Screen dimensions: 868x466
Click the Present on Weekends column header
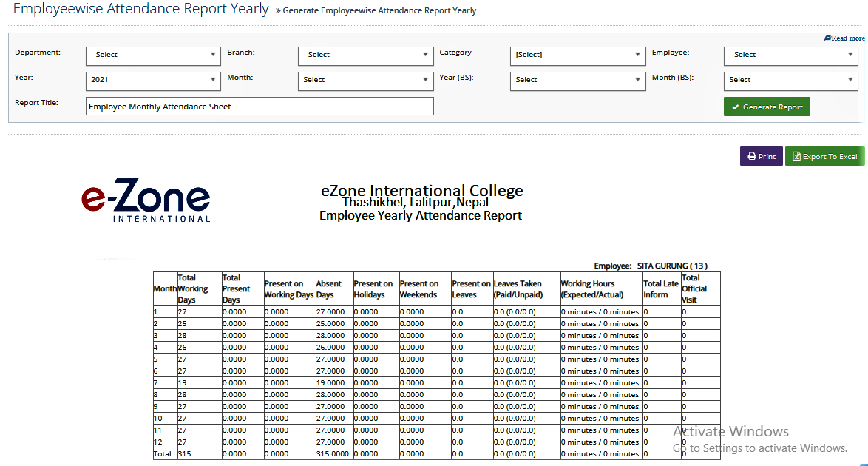tap(424, 288)
